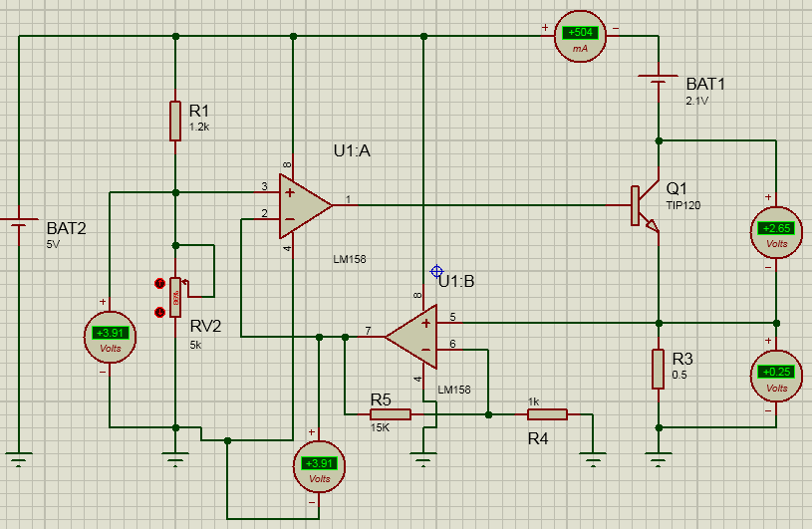
Task: Click the voltmeter reading +2.65 Volts
Action: pos(777,232)
